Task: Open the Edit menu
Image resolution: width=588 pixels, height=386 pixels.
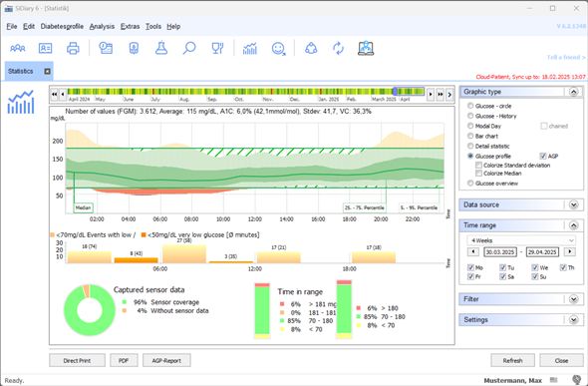Action: click(29, 27)
